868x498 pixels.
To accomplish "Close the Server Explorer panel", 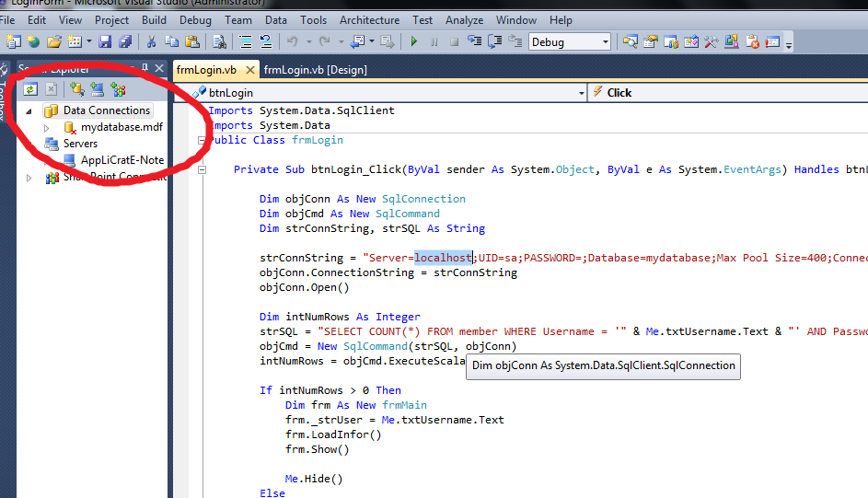I will pos(159,68).
